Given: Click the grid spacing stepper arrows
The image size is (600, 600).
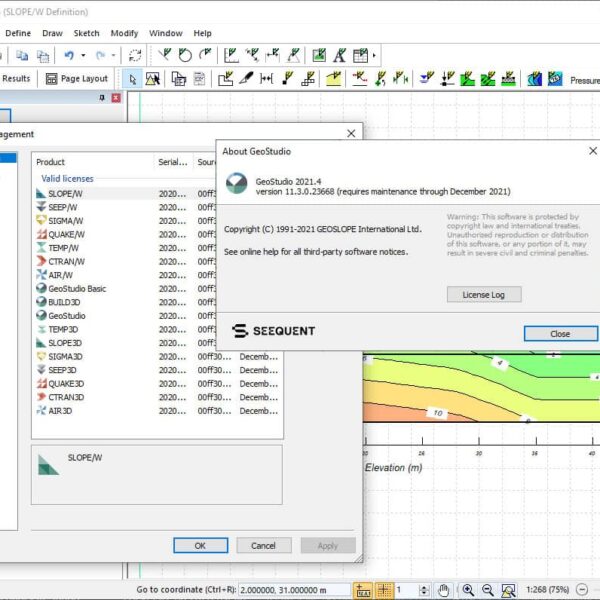Looking at the screenshot, I should (426, 590).
